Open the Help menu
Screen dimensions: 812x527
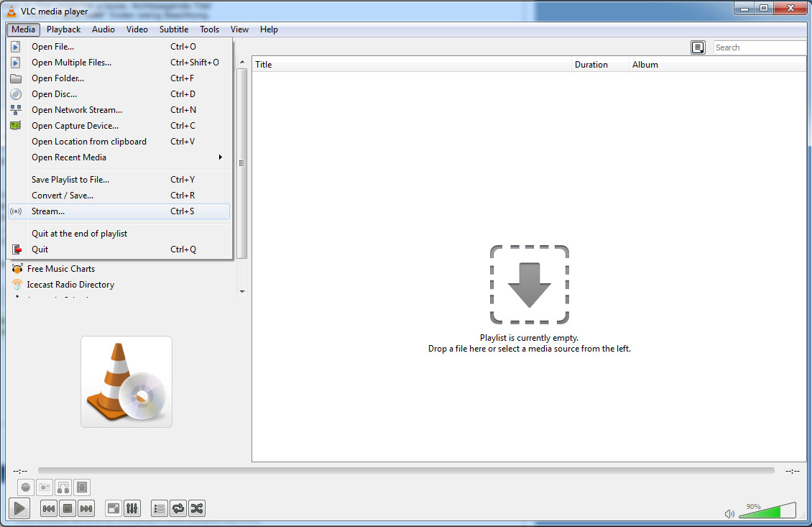point(269,29)
